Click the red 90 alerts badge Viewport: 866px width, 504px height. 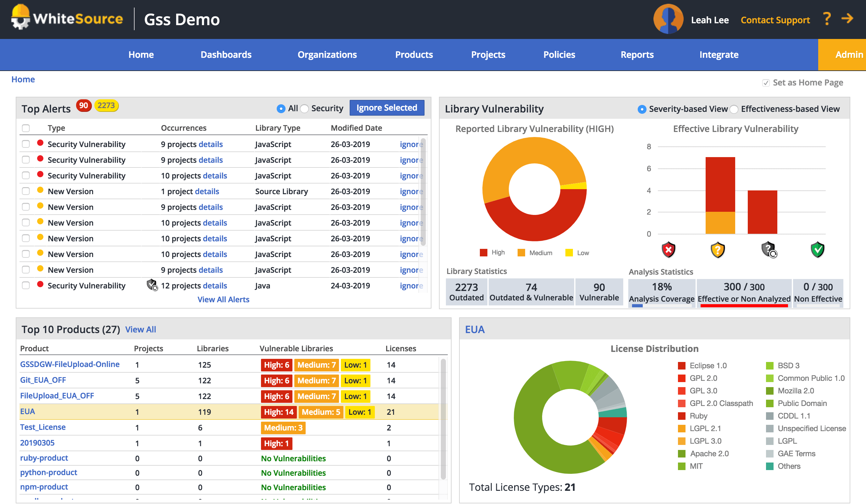[84, 105]
